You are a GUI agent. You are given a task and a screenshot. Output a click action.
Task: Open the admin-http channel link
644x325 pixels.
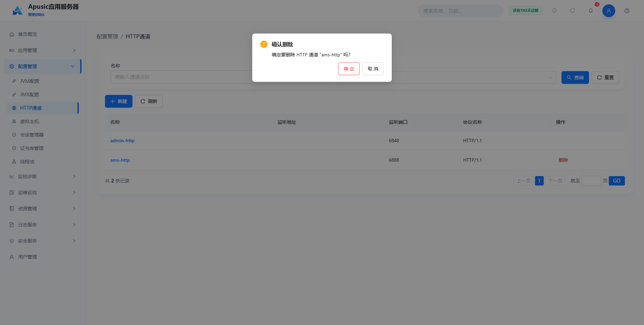click(122, 141)
